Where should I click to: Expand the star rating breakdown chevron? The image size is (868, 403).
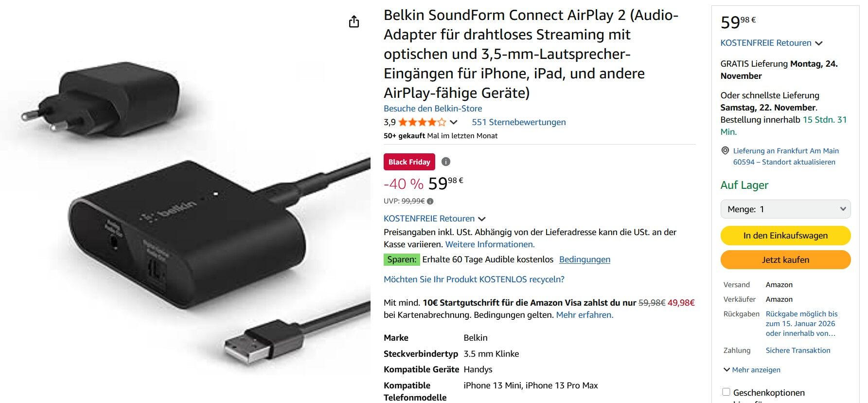point(454,122)
